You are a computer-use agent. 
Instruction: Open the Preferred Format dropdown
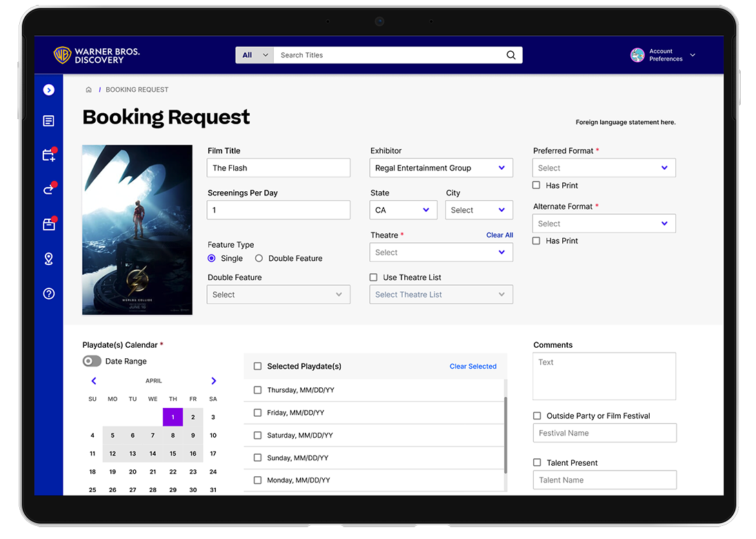pyautogui.click(x=604, y=168)
